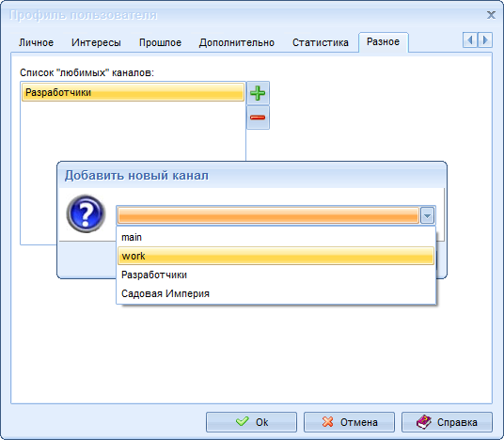Click the blue question mark icon
The width and height of the screenshot is (504, 440).
tap(86, 213)
